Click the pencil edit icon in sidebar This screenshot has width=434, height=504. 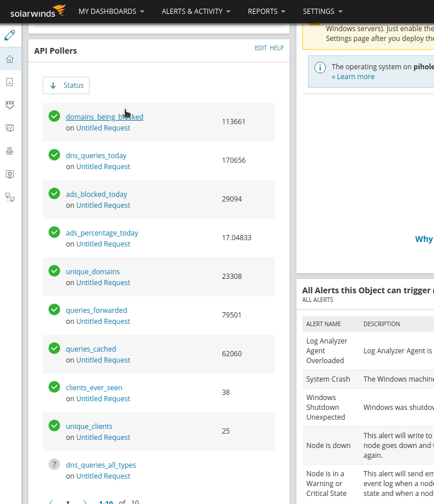click(10, 35)
